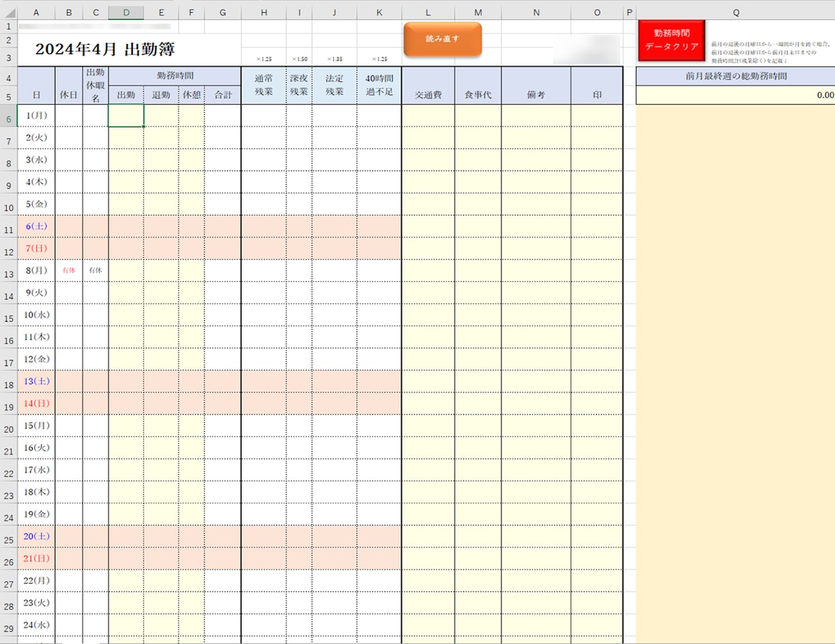Click the 退勤 time cell for 1(月)
This screenshot has width=835, height=644.
coord(161,116)
